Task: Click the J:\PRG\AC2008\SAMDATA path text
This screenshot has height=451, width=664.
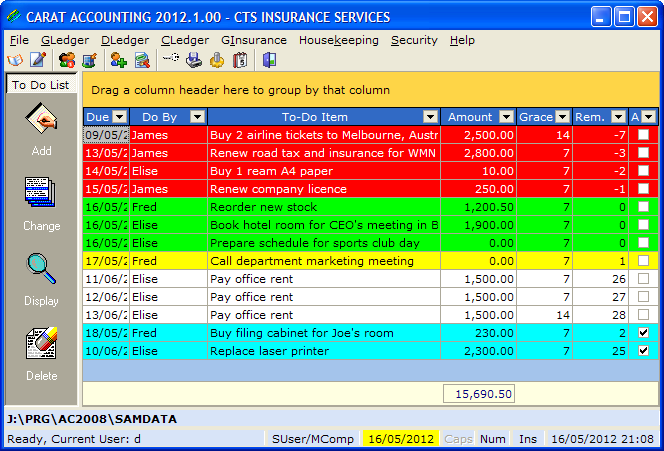Action: tap(91, 419)
